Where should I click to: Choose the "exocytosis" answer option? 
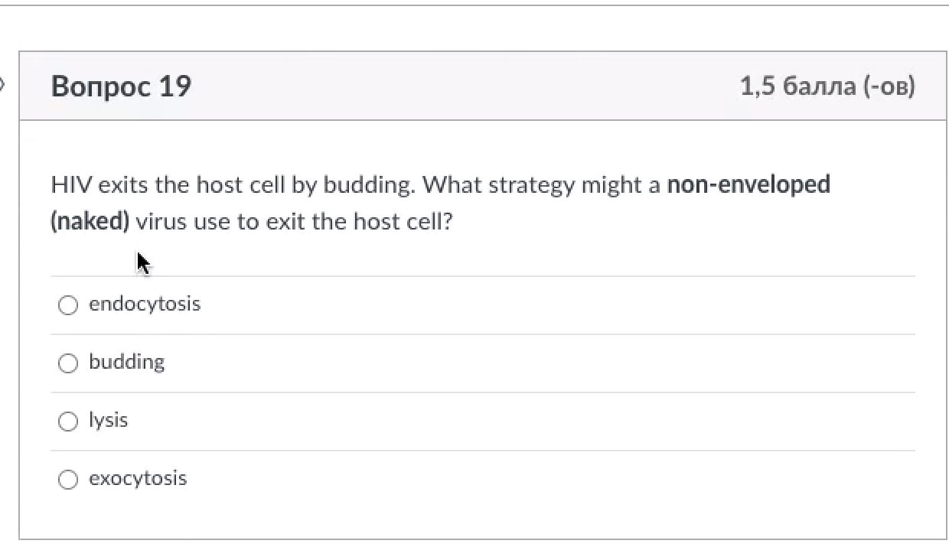click(x=68, y=479)
